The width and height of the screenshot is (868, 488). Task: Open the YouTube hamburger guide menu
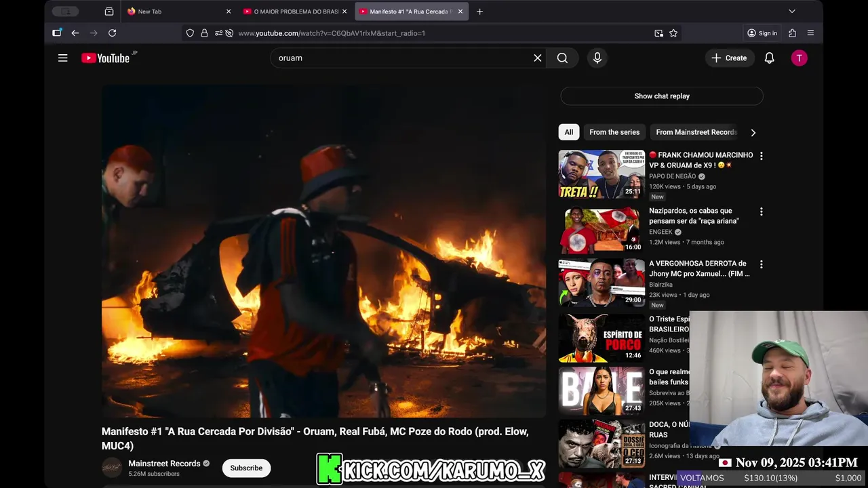[62, 58]
